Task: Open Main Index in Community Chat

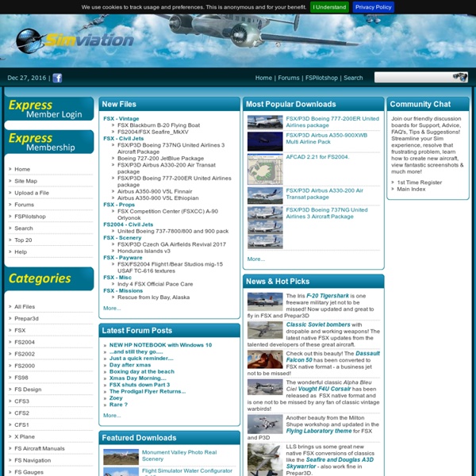Action: coord(411,190)
